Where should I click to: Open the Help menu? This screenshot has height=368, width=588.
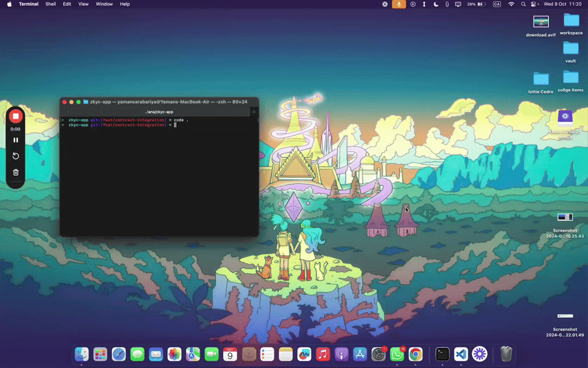pos(125,4)
